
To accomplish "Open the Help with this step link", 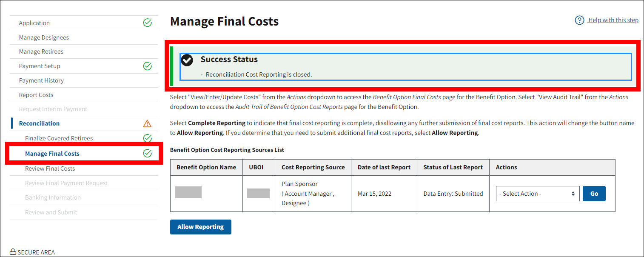I will click(613, 20).
